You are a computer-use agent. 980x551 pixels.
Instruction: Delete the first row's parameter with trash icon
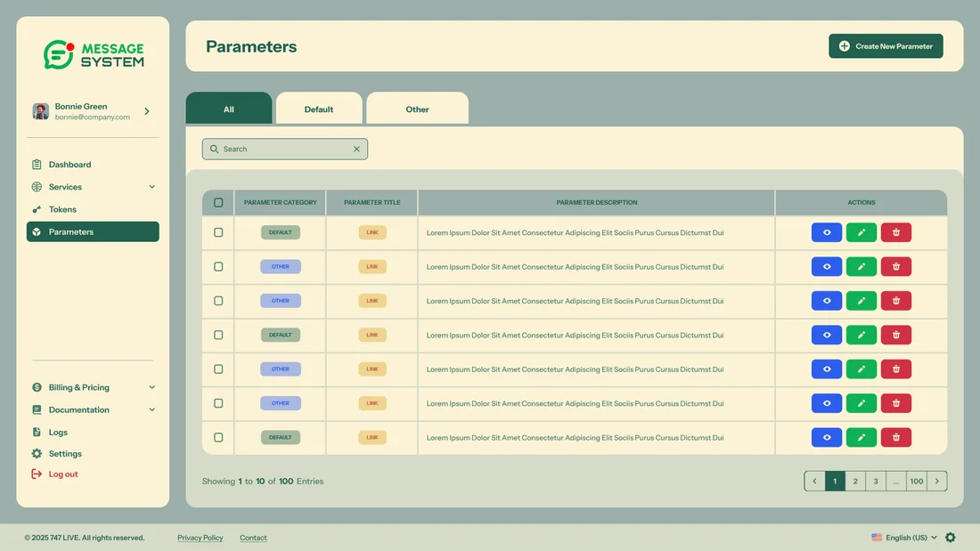(895, 232)
